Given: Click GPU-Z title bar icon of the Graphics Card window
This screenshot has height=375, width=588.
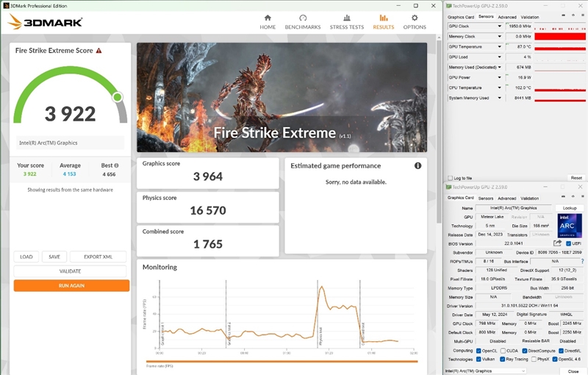Looking at the screenshot, I should click(x=448, y=187).
